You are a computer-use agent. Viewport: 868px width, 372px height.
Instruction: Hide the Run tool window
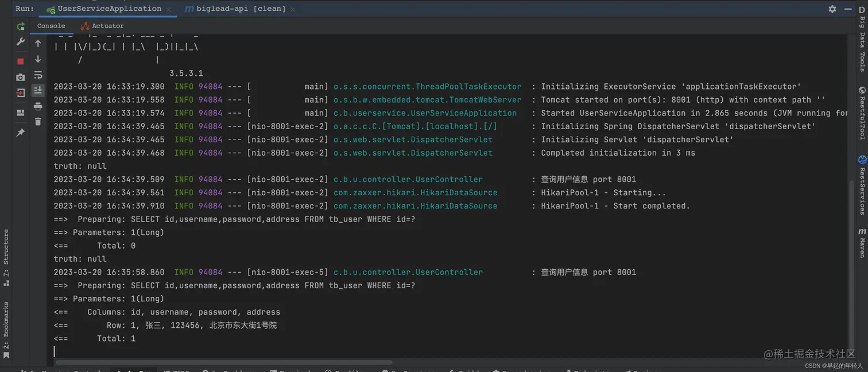(848, 9)
